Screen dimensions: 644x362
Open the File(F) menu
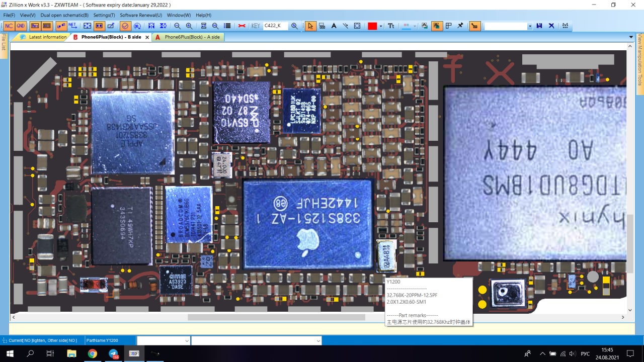(x=9, y=15)
